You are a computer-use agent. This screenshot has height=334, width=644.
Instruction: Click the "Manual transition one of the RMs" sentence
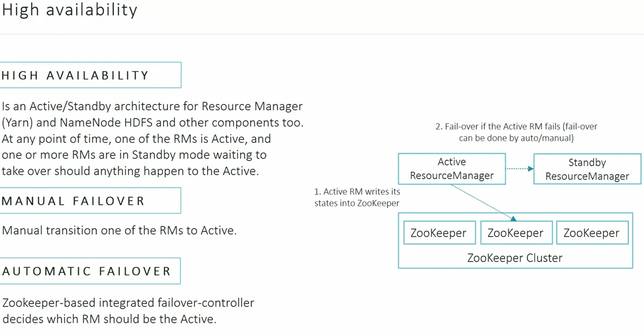[119, 230]
